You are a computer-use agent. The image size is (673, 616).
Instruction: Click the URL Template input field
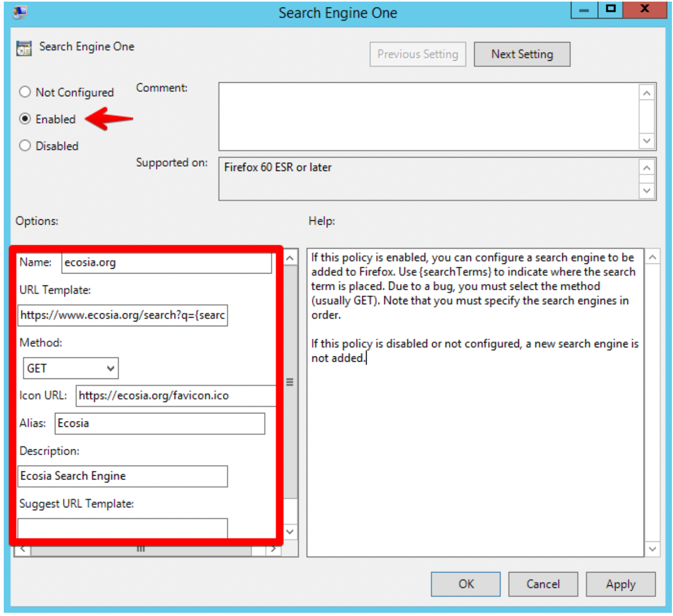coord(123,315)
